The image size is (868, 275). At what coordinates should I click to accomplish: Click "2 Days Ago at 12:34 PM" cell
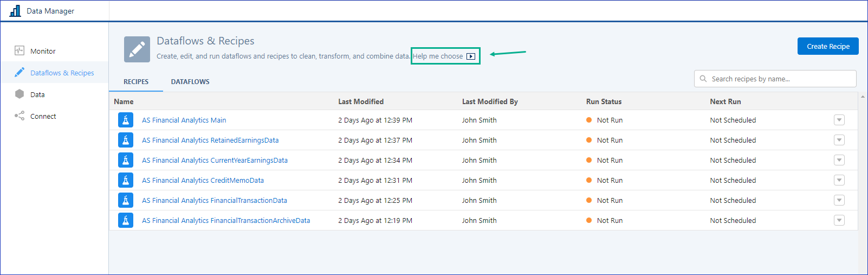(x=375, y=161)
